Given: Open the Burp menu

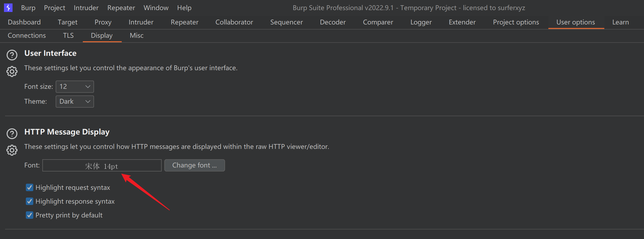Looking at the screenshot, I should [28, 8].
